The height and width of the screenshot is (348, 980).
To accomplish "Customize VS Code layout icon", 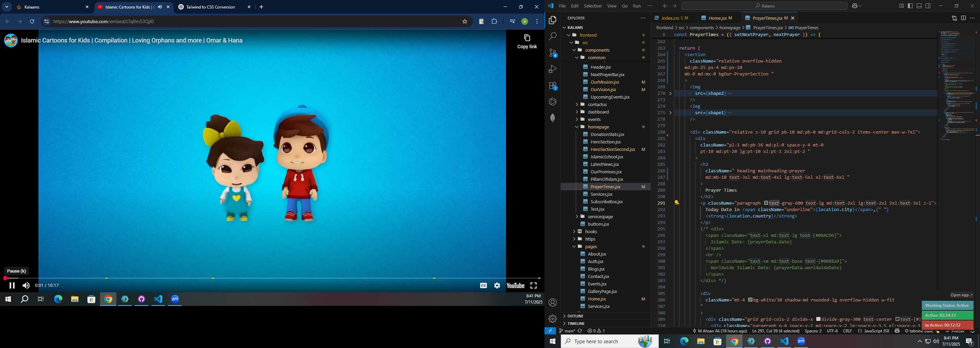I will coord(902,6).
